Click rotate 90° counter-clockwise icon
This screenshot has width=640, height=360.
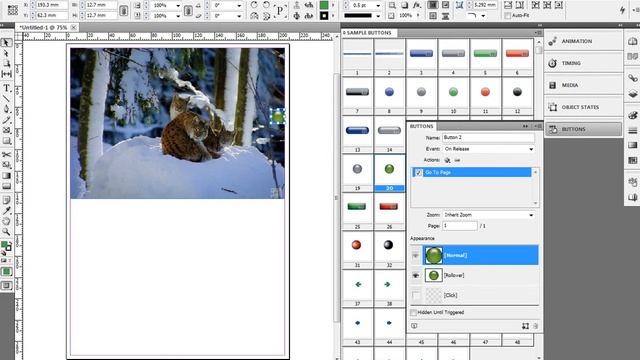[266, 5]
